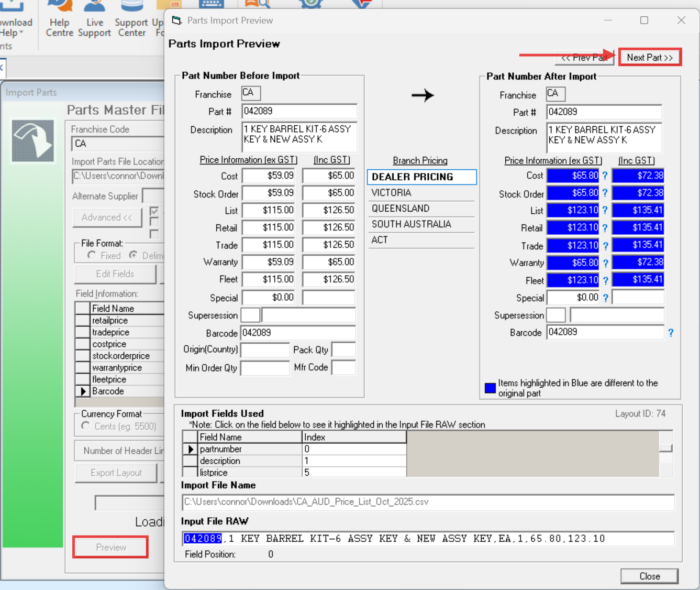The image size is (700, 590).
Task: Select warrantyprice field in Field Information list
Action: click(x=120, y=367)
